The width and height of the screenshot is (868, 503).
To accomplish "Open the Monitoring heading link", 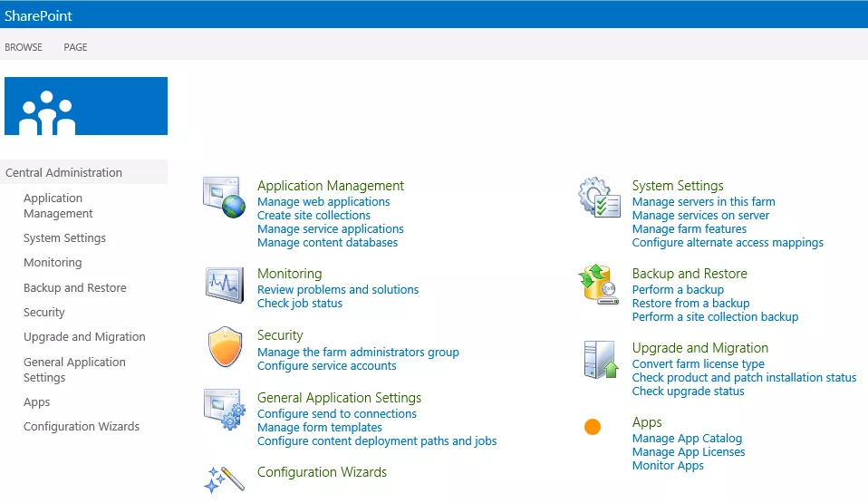I will [x=290, y=273].
